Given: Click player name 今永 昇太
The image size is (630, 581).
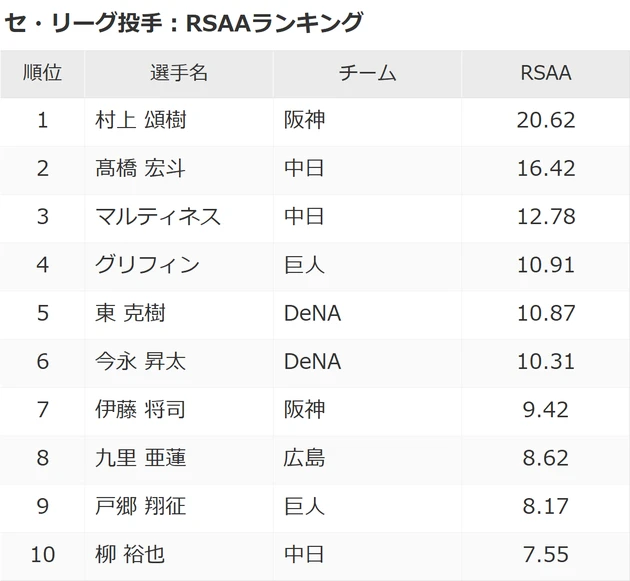Looking at the screenshot, I should 140,361.
